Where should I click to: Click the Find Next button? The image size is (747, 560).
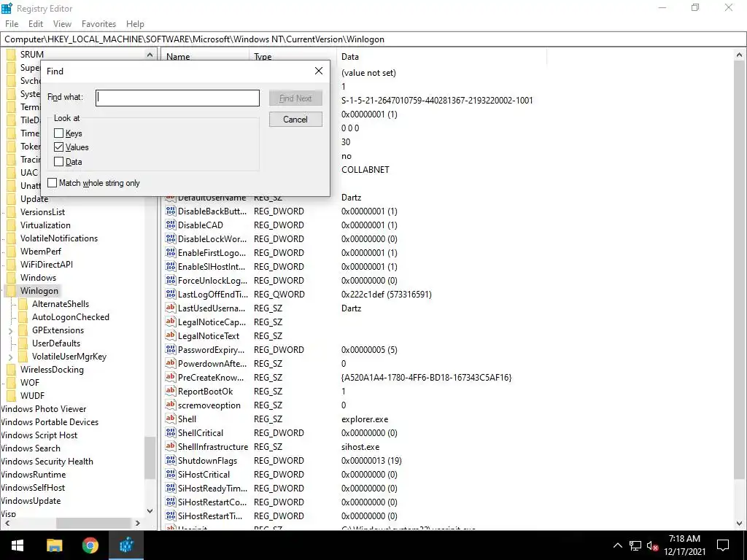(x=295, y=98)
